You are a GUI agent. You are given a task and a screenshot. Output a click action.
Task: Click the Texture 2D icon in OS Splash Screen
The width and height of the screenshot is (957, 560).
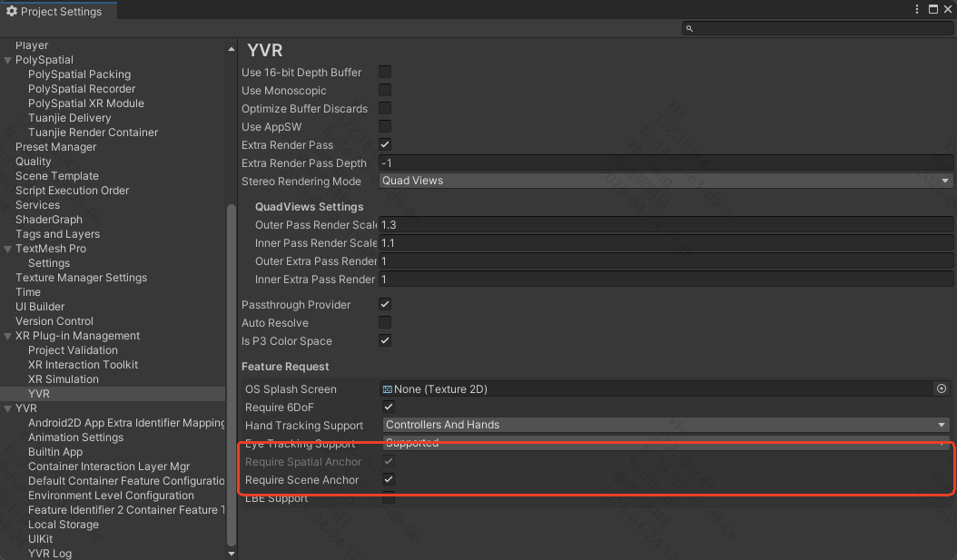388,389
